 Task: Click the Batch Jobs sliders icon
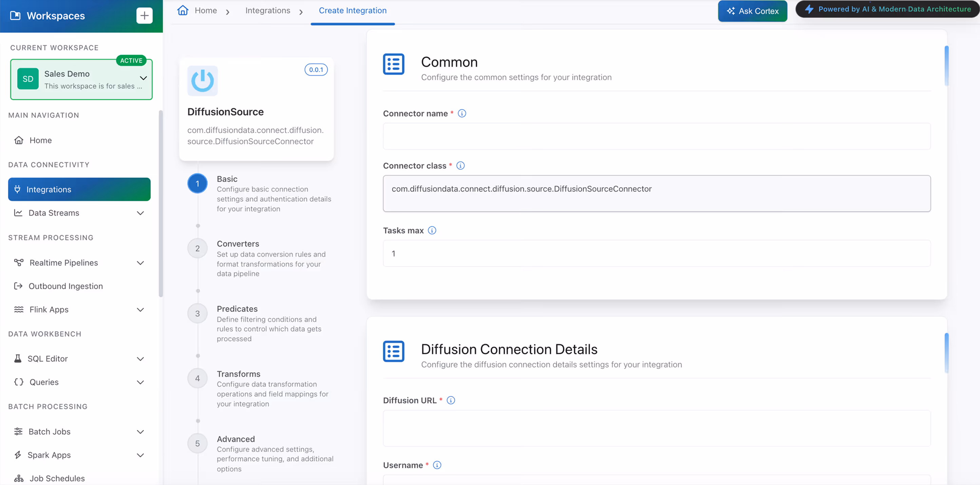point(18,431)
